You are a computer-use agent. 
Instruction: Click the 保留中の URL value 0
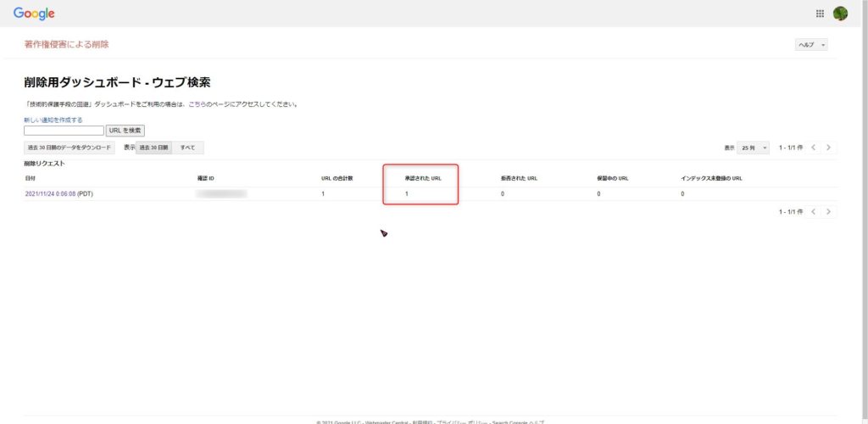(598, 194)
